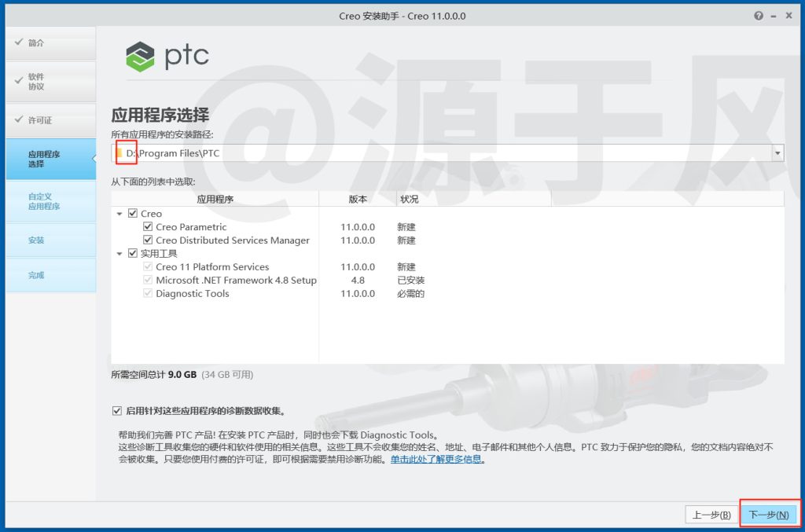Go to the 软件协议 step

click(51, 82)
